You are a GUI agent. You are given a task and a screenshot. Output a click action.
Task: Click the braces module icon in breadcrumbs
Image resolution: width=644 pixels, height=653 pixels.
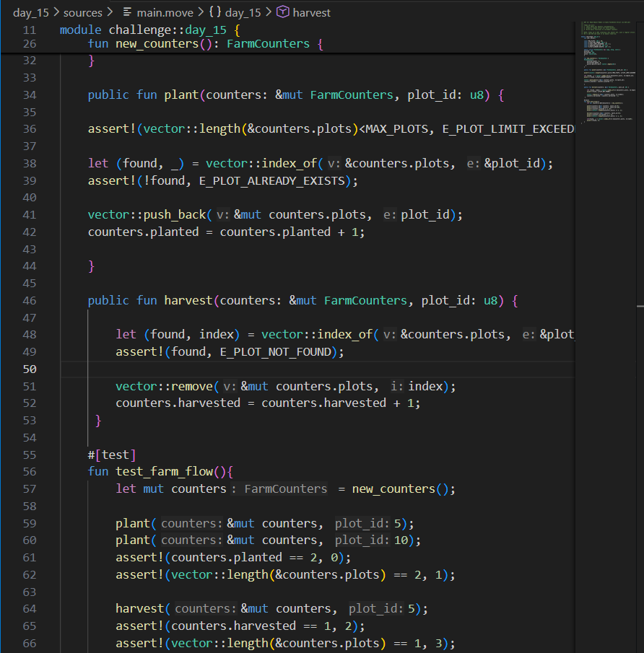point(215,12)
